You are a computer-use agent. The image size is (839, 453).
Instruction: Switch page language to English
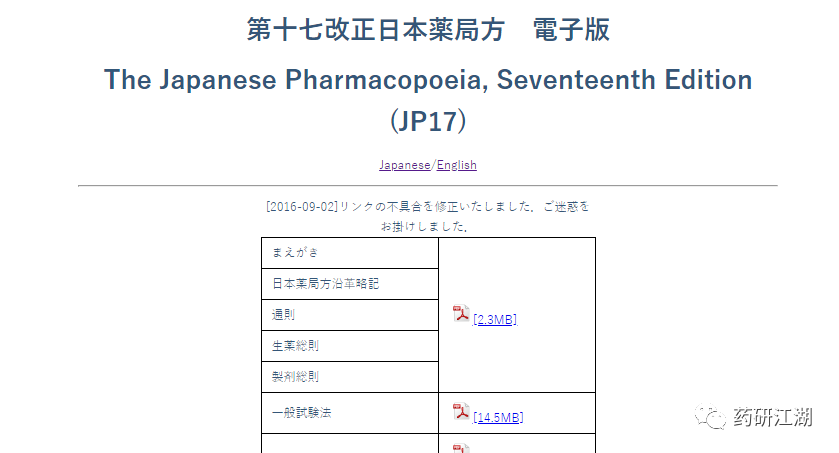456,165
